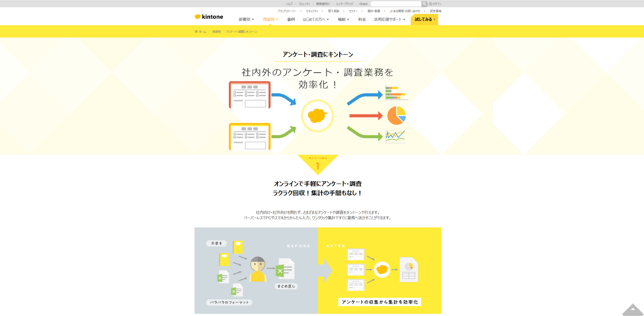Click the kintone logo
Image resolution: width=644 pixels, height=316 pixels.
click(x=208, y=17)
